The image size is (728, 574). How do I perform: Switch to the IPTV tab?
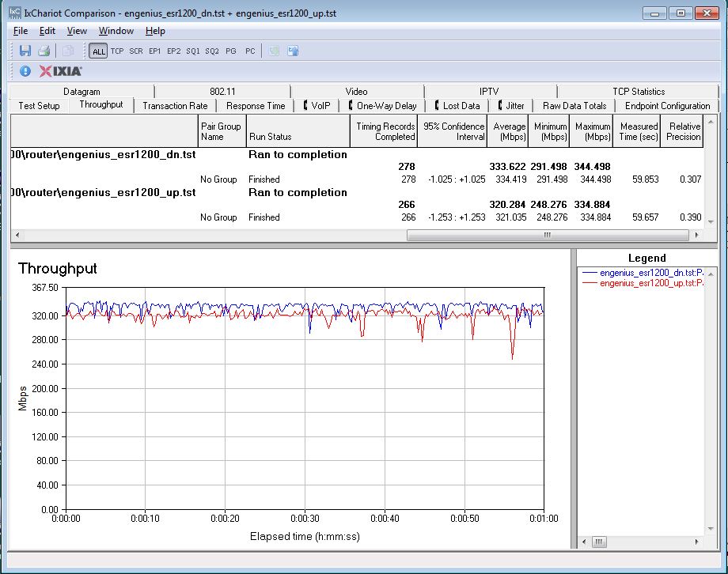pos(489,92)
